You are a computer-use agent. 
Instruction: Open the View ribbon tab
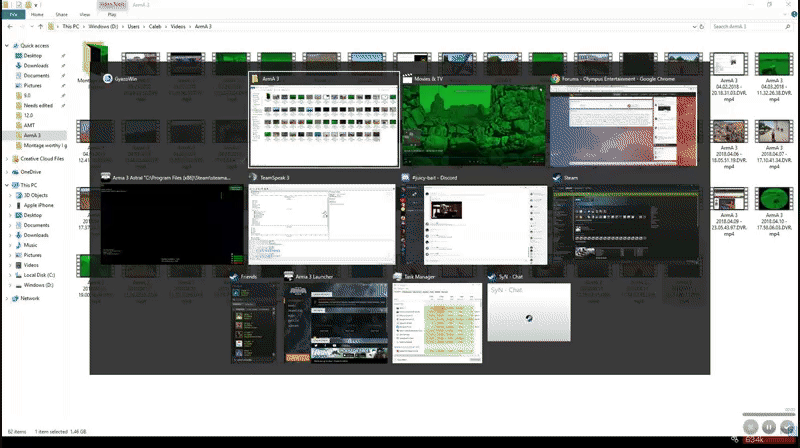[x=85, y=15]
